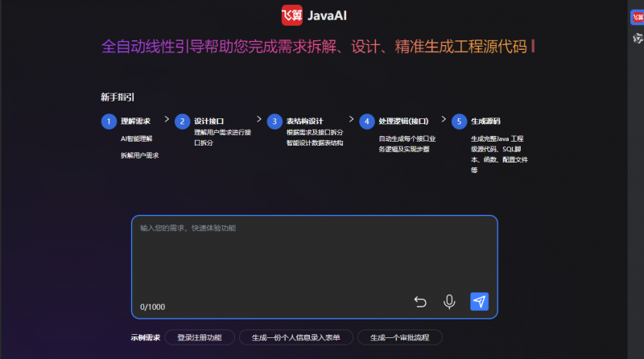The height and width of the screenshot is (359, 644).
Task: Open the red 飞算 icon in right sidebar
Action: click(x=637, y=18)
